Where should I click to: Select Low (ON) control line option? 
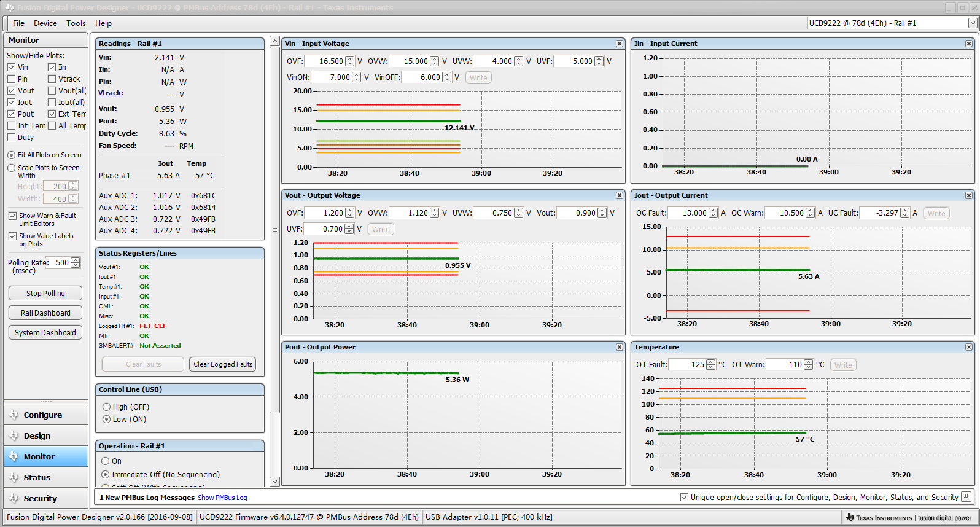(x=107, y=420)
